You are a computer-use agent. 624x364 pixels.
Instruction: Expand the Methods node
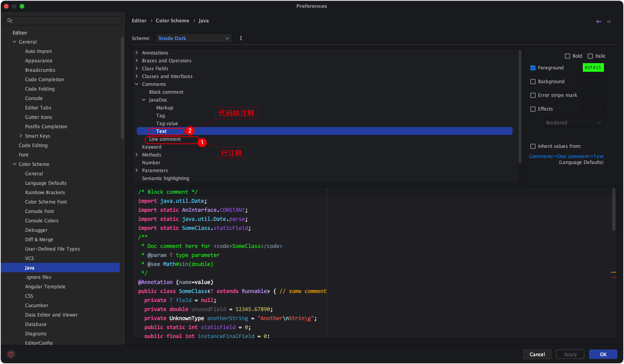coord(137,155)
